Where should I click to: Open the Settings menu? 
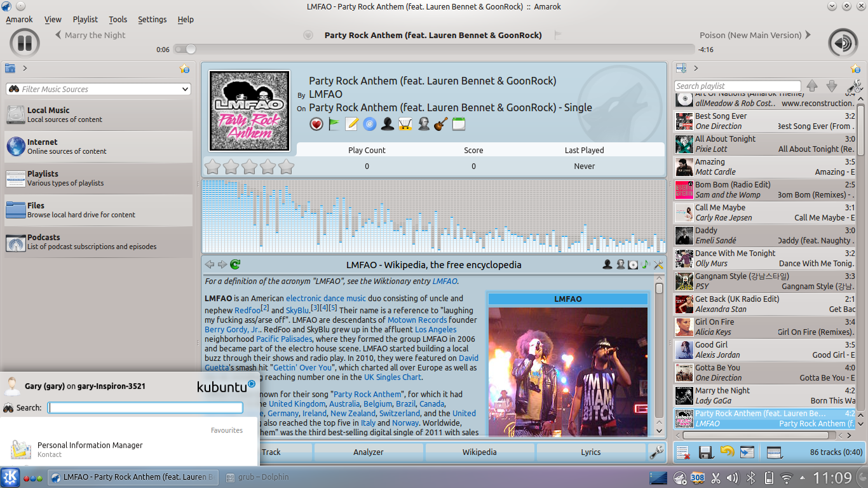coord(153,20)
